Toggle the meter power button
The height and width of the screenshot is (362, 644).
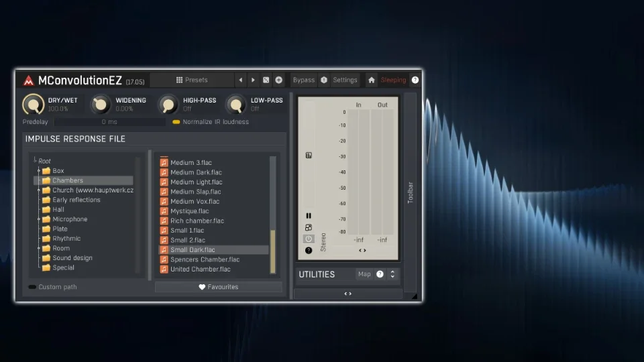pyautogui.click(x=309, y=239)
